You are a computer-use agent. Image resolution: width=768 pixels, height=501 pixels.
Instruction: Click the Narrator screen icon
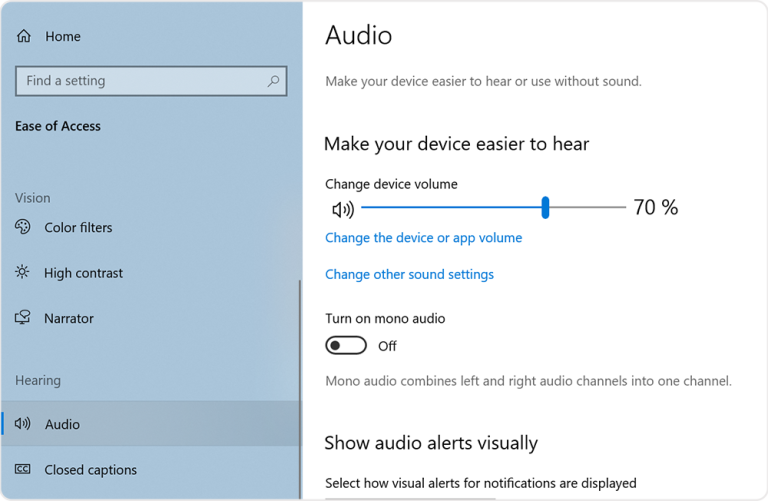point(23,317)
